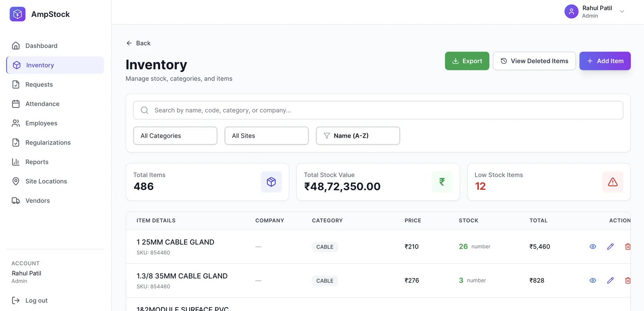Screen dimensions: 644x311
Task: Click the Site Locations pin icon
Action: pos(16,181)
